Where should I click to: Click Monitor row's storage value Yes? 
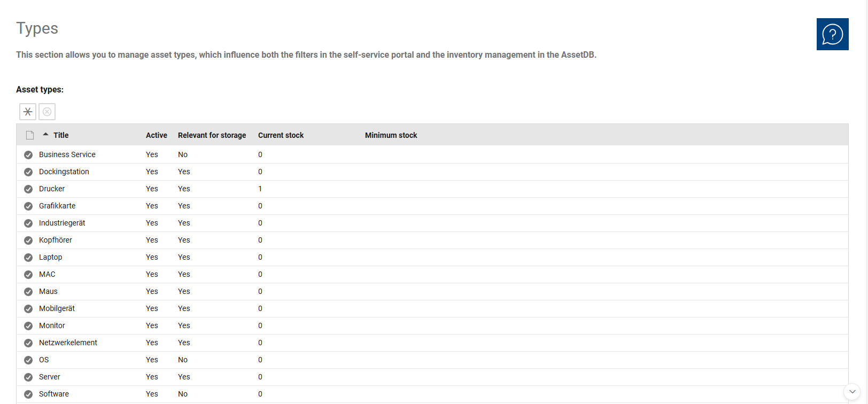coord(184,325)
